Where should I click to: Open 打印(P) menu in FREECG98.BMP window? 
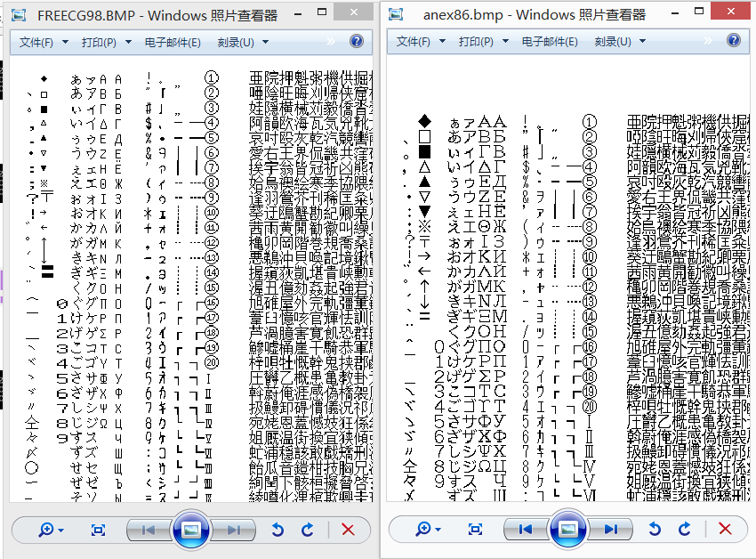tap(99, 43)
